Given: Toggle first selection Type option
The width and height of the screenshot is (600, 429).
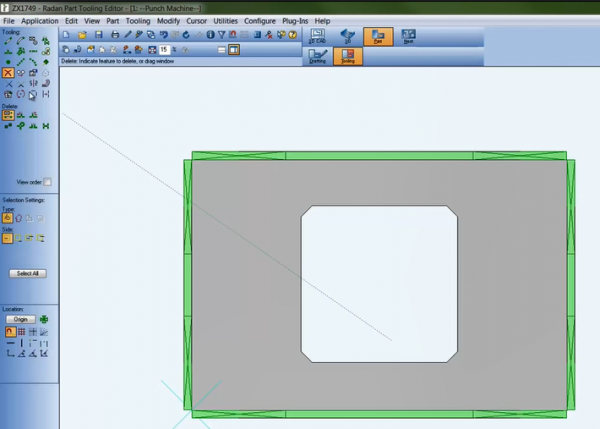Looking at the screenshot, I should [x=8, y=216].
